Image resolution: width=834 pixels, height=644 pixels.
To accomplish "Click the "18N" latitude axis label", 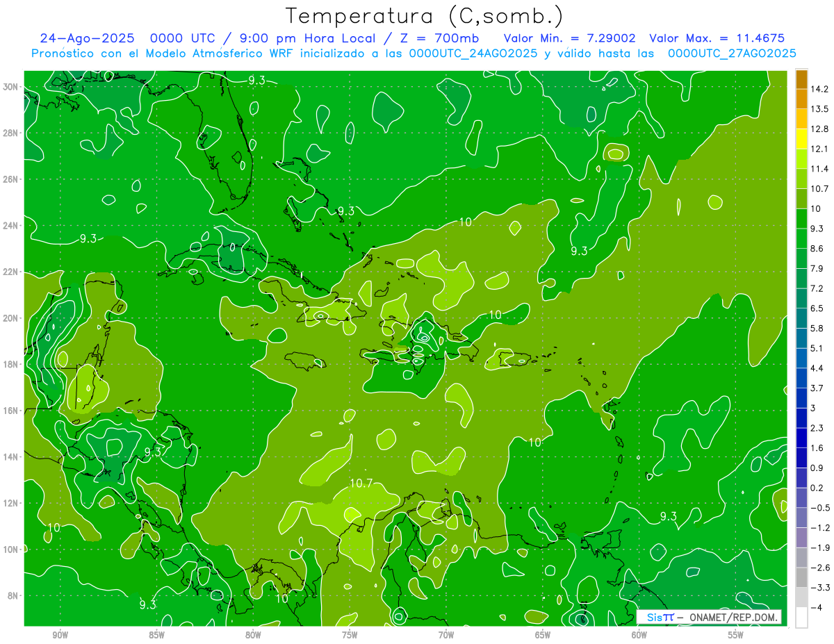I will pos(11,364).
